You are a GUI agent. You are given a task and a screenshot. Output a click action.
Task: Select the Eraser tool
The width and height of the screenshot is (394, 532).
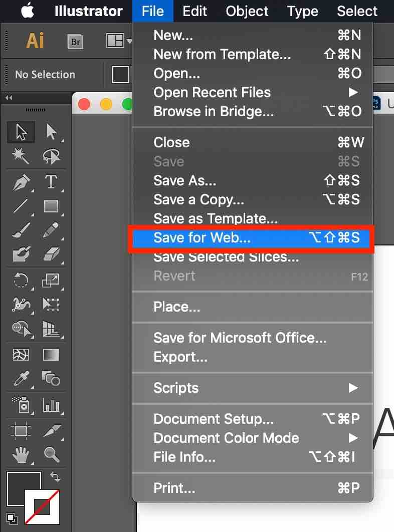[51, 254]
